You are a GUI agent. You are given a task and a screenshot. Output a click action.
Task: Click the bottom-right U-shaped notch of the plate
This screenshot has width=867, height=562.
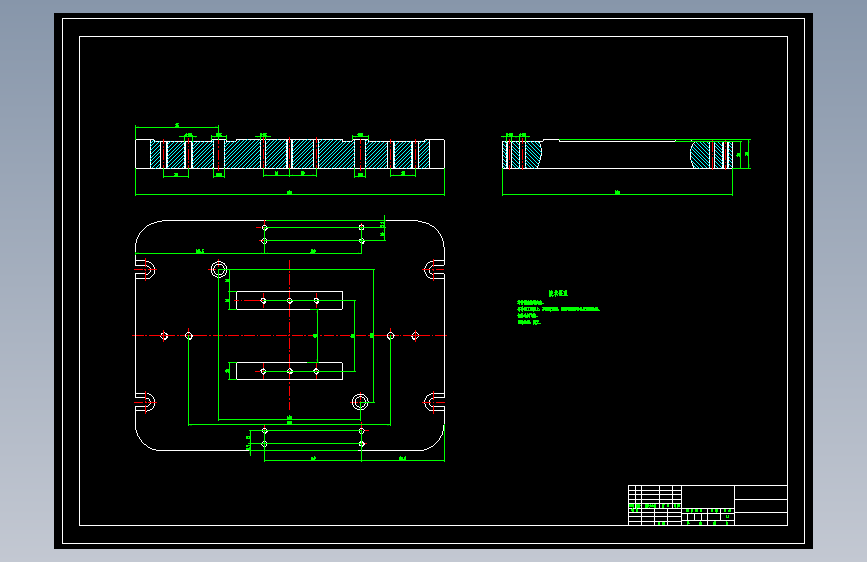pos(434,402)
